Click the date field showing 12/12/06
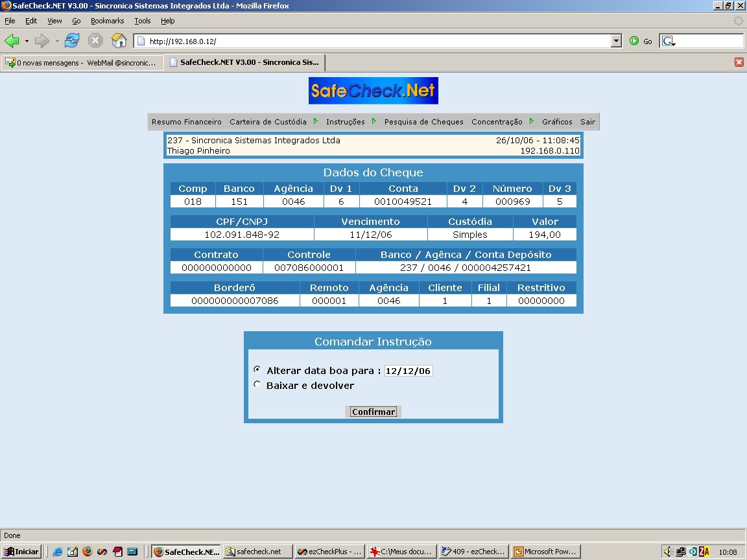747x560 pixels. [x=409, y=371]
